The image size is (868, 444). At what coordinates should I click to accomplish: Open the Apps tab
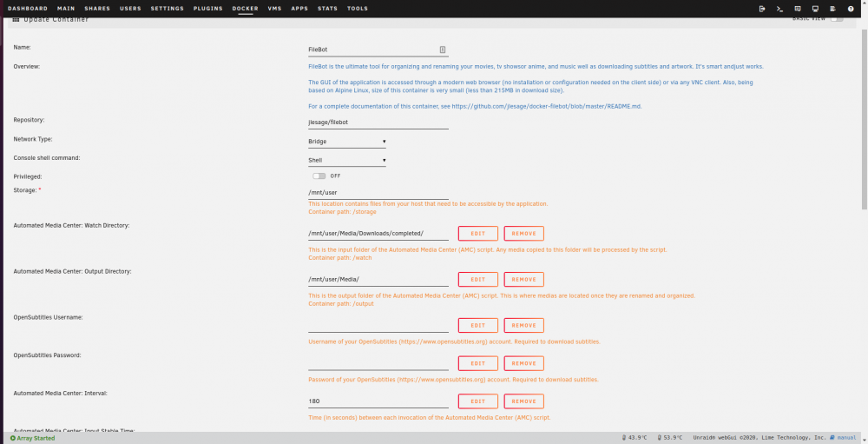[x=299, y=9]
